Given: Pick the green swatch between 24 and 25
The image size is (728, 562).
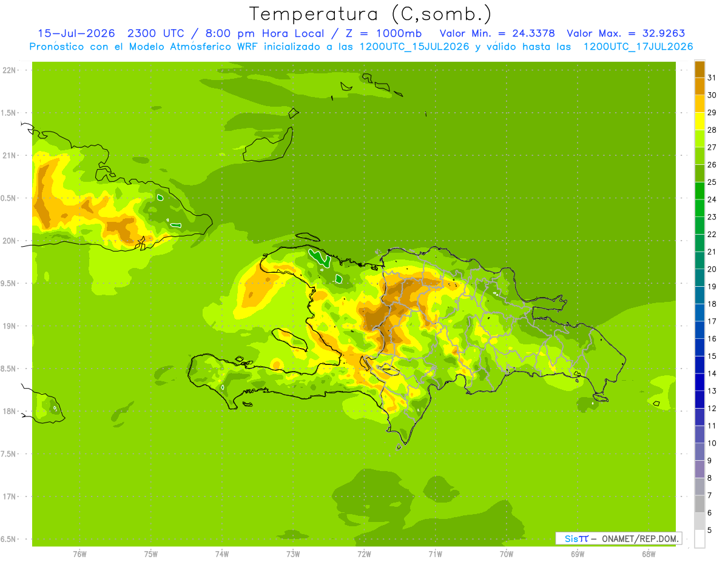Looking at the screenshot, I should pyautogui.click(x=699, y=190).
